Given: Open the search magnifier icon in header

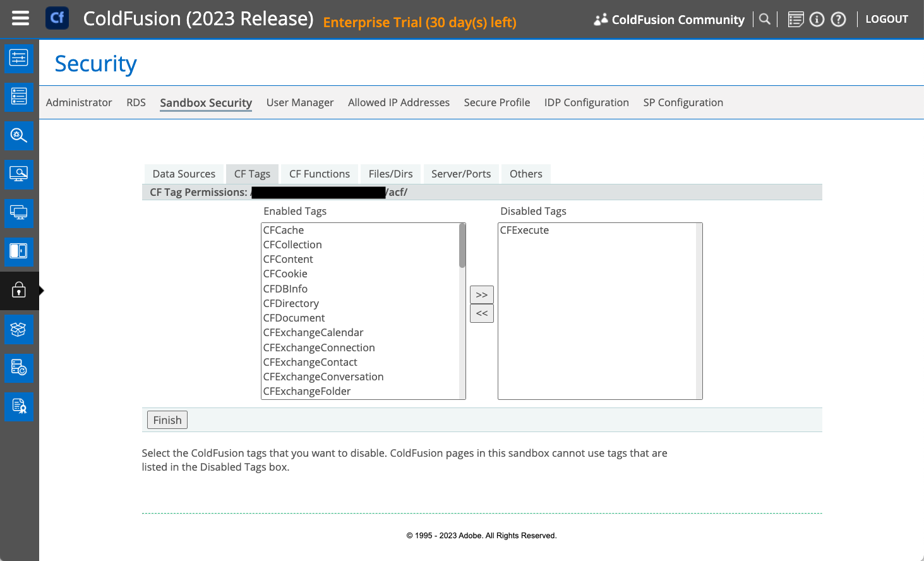Looking at the screenshot, I should (765, 19).
